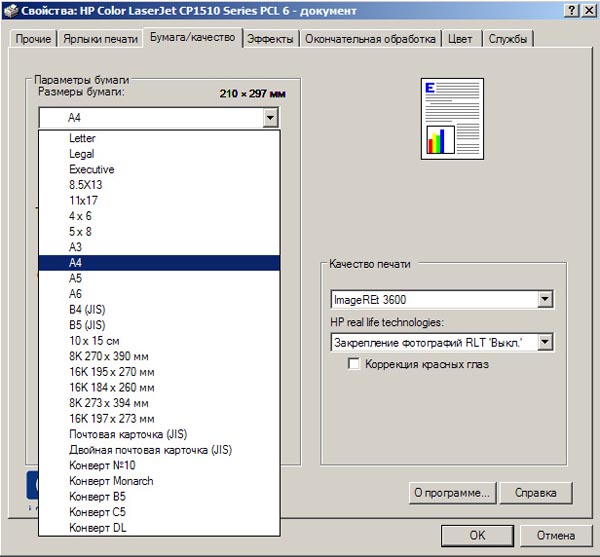Select Конверт B5 size
Image resolution: width=600 pixels, height=557 pixels.
click(159, 497)
